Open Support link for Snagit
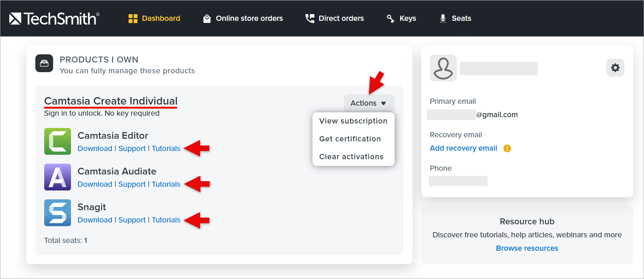The image size is (644, 279). [x=132, y=220]
